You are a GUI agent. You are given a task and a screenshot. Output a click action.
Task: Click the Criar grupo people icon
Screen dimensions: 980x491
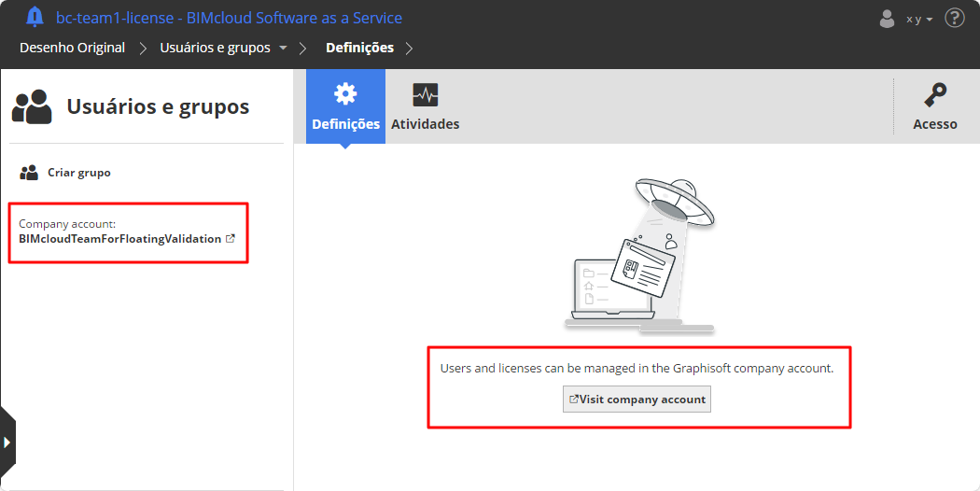point(29,173)
